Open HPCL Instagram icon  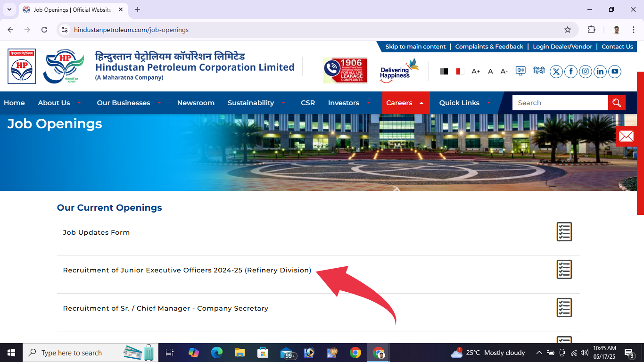click(586, 72)
